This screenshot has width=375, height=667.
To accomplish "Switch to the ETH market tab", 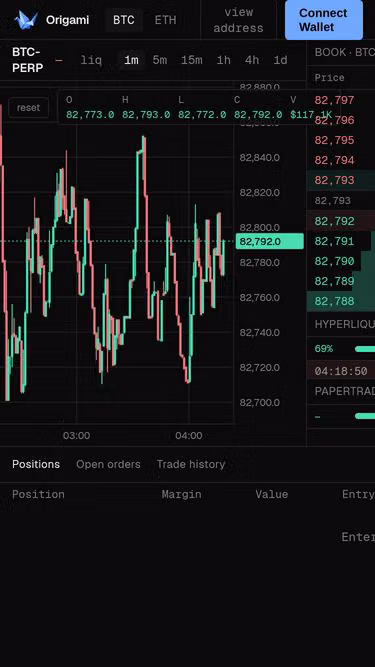I will [165, 20].
